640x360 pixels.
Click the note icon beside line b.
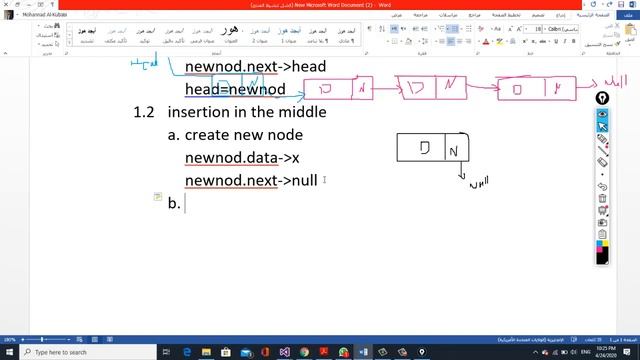click(158, 196)
